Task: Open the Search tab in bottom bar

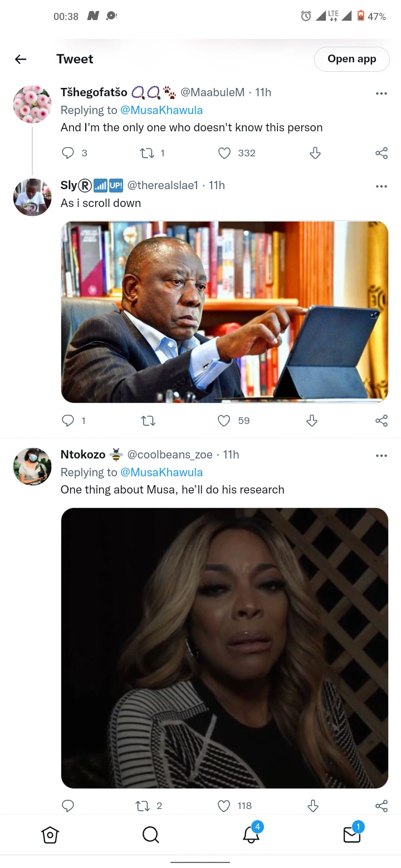Action: [x=150, y=835]
